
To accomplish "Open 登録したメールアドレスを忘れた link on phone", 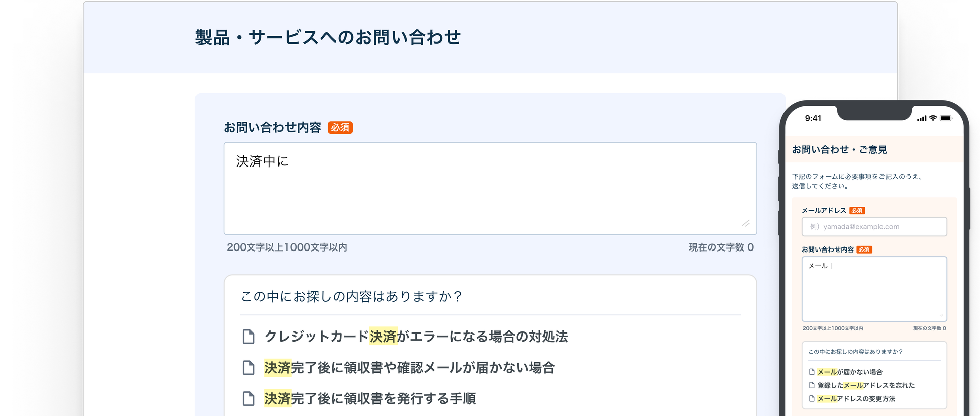I will point(866,385).
